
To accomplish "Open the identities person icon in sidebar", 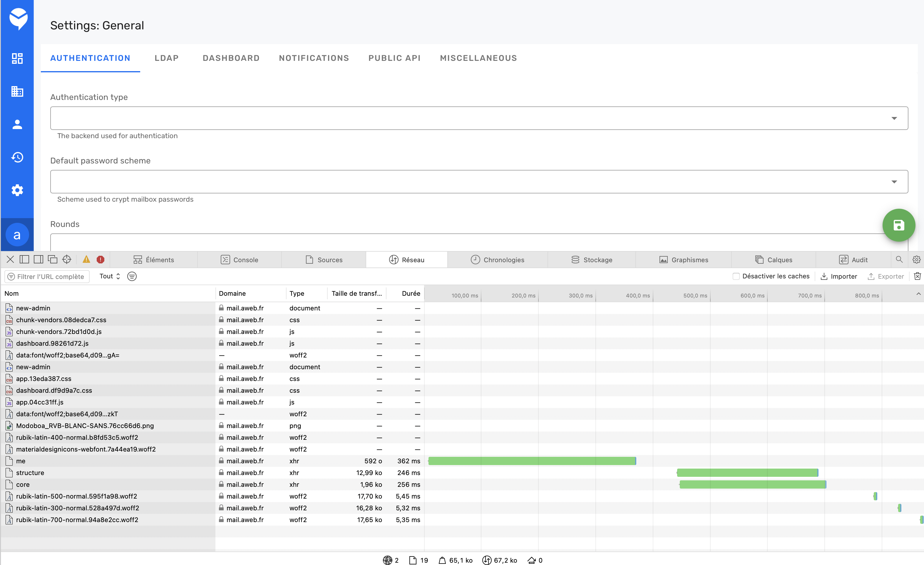I will pyautogui.click(x=17, y=124).
